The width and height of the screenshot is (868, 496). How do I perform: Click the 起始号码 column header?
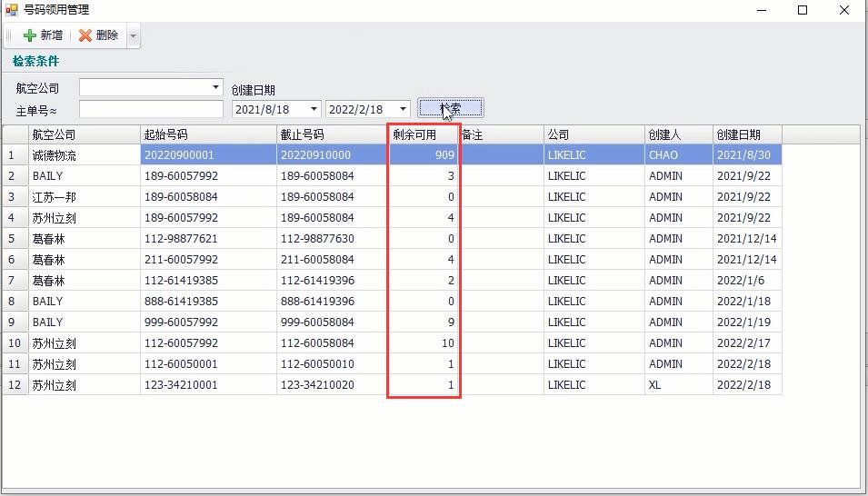pyautogui.click(x=208, y=134)
